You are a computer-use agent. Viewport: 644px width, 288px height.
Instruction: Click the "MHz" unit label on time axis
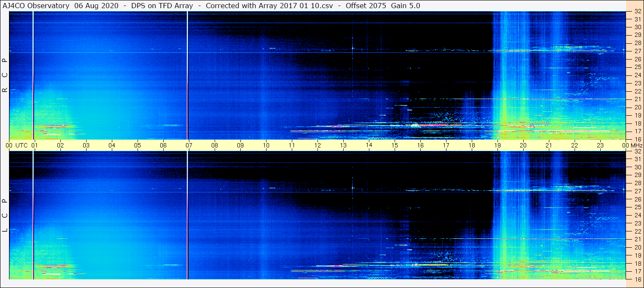pyautogui.click(x=636, y=145)
